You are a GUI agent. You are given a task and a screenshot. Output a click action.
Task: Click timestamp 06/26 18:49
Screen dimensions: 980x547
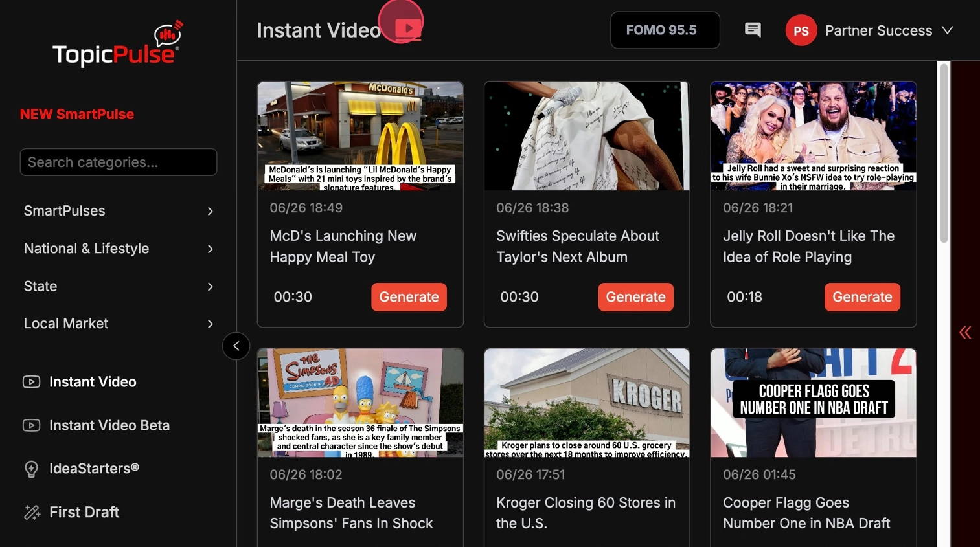[x=306, y=208]
